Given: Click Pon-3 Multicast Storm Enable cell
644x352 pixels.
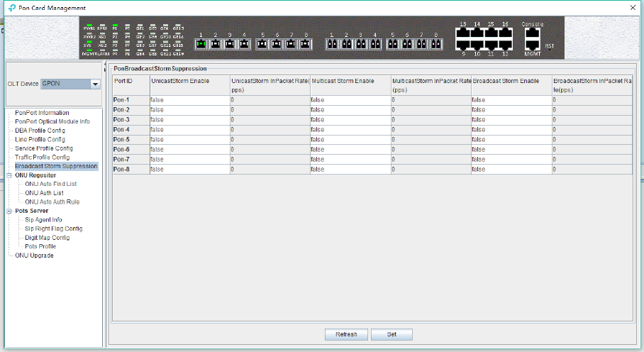Looking at the screenshot, I should point(350,119).
